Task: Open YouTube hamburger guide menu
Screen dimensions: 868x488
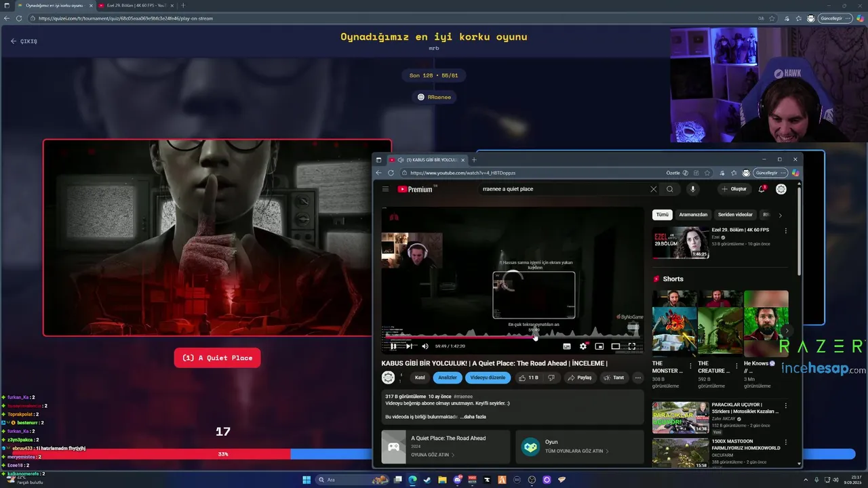Action: [385, 189]
